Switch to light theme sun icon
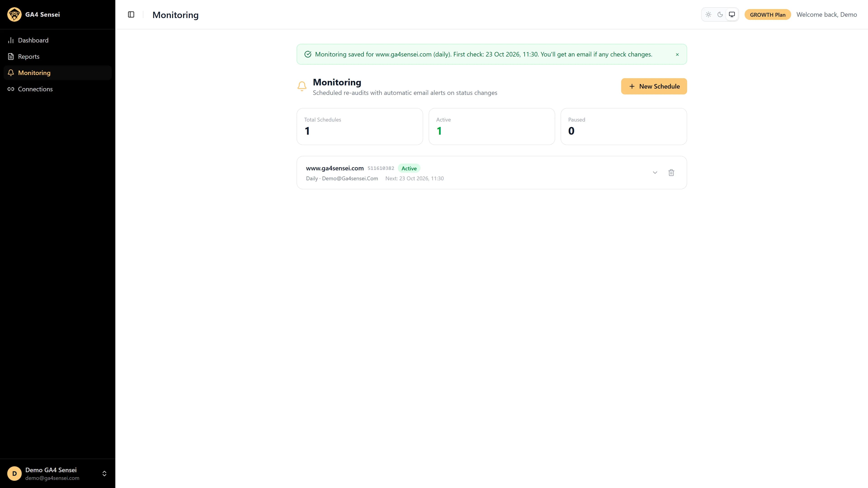 (708, 14)
